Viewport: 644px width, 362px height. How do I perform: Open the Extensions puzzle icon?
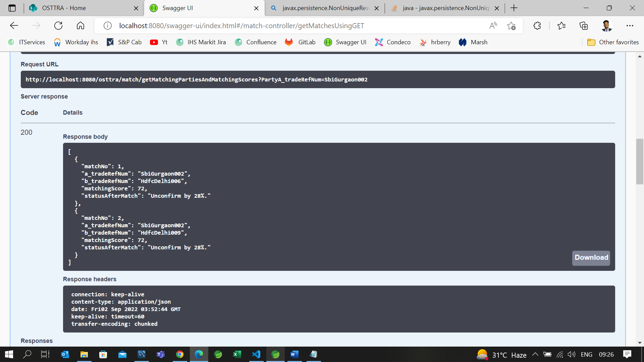click(x=537, y=25)
